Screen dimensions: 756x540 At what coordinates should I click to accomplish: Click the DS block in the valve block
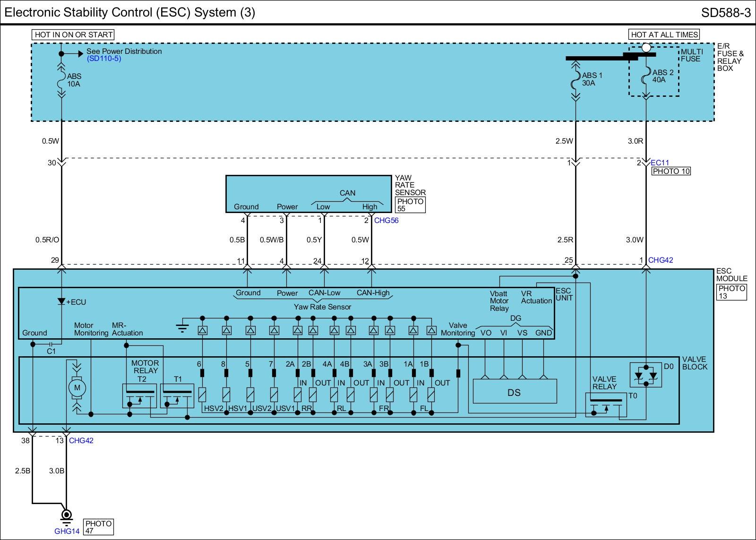[x=515, y=392]
